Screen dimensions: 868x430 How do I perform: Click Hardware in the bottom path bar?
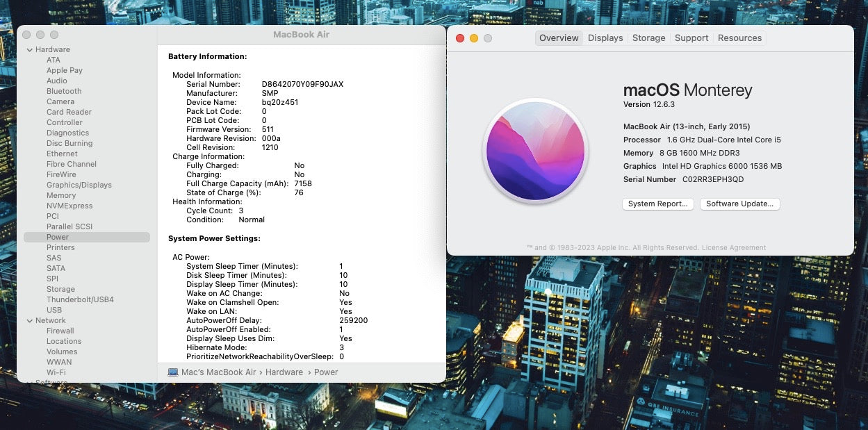pos(284,372)
